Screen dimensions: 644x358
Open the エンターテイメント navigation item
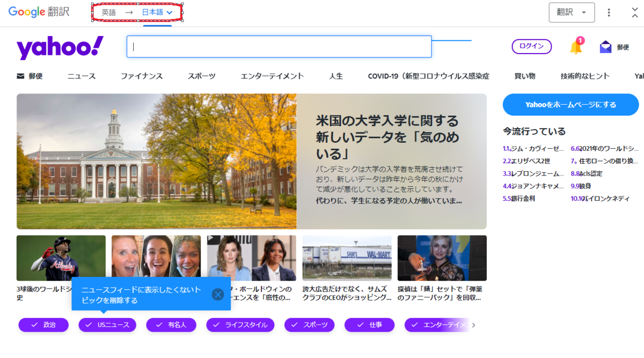pos(272,76)
